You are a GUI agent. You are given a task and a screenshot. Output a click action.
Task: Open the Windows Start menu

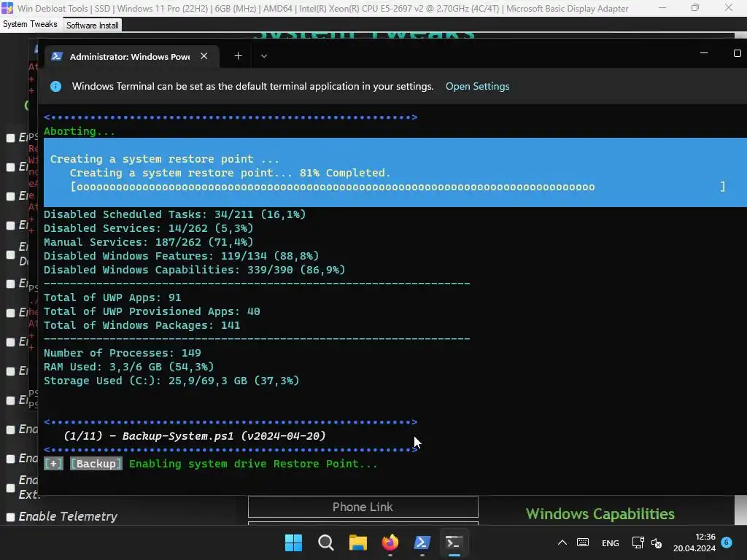(x=293, y=542)
